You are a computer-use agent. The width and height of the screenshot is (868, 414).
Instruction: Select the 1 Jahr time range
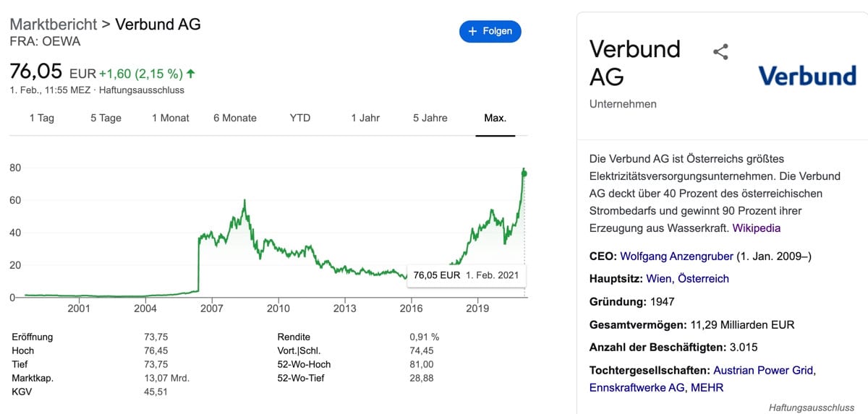coord(365,118)
